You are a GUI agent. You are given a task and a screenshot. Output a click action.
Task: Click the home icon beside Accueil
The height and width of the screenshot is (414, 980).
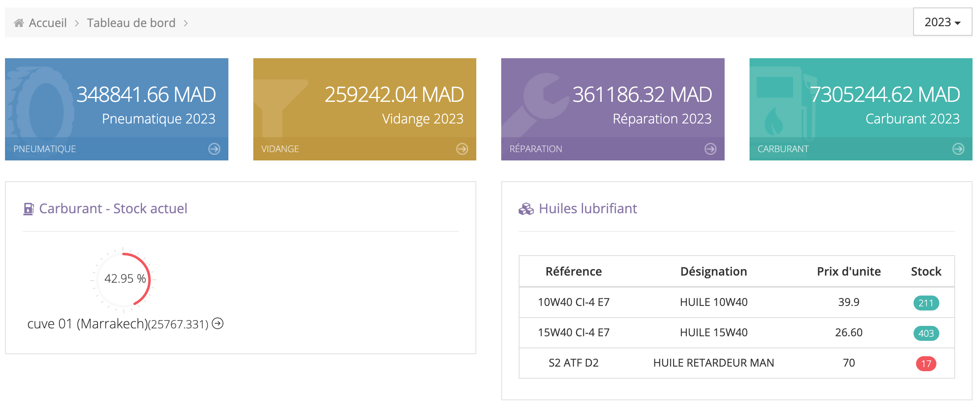(19, 23)
